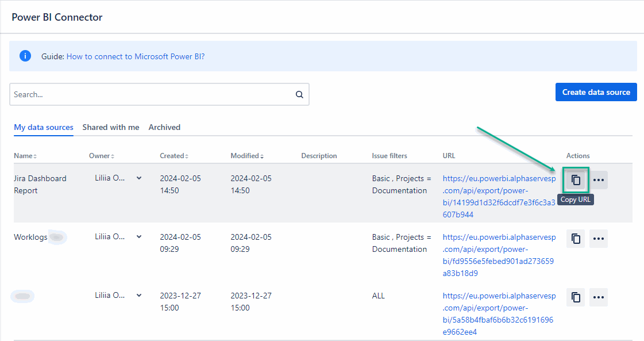This screenshot has height=341, width=644.
Task: Expand owner dropdown in Worklogs row
Action: 138,237
